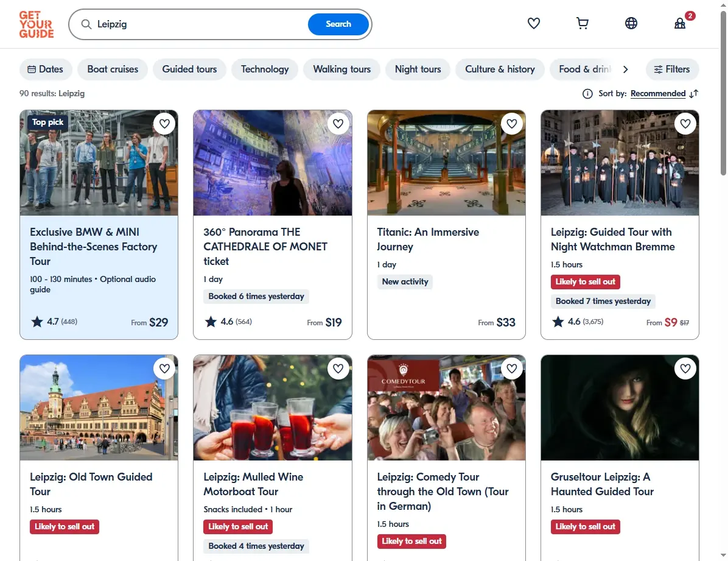Click the Leipzig search input field
Viewport: 728px width, 561px height.
(200, 24)
